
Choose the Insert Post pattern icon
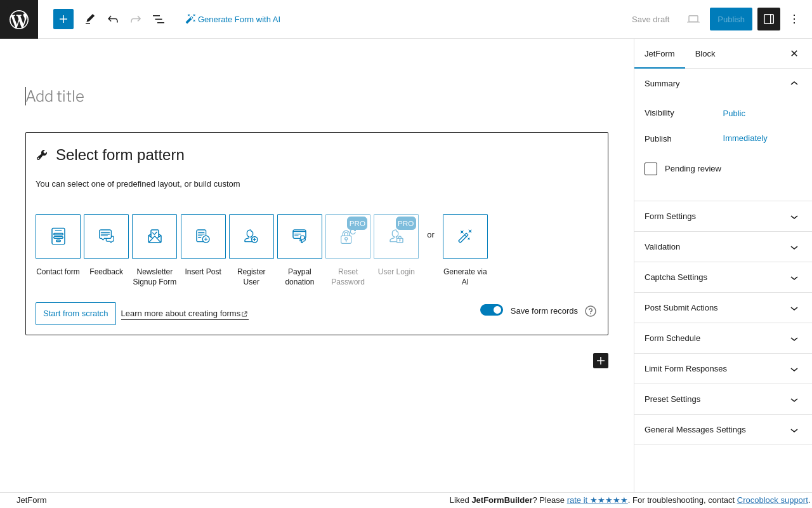point(203,236)
